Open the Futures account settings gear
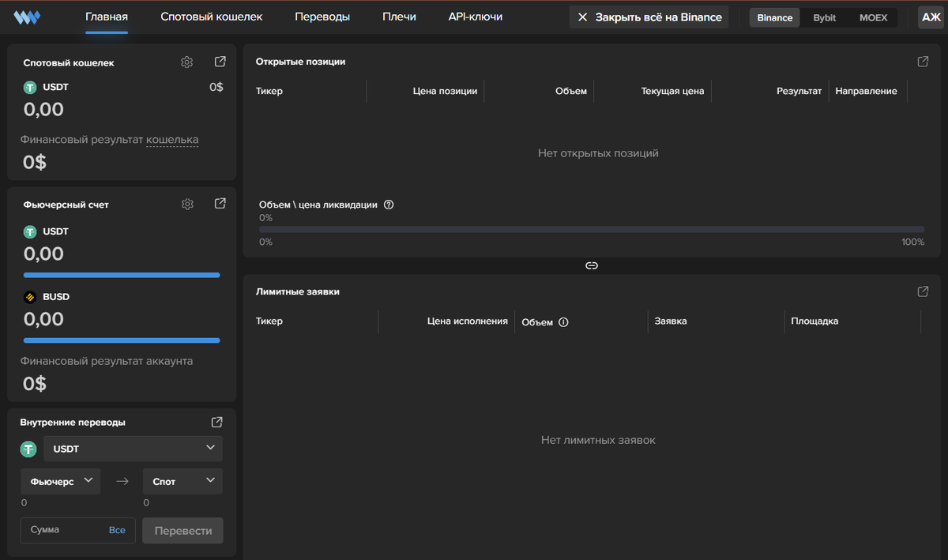 point(187,205)
